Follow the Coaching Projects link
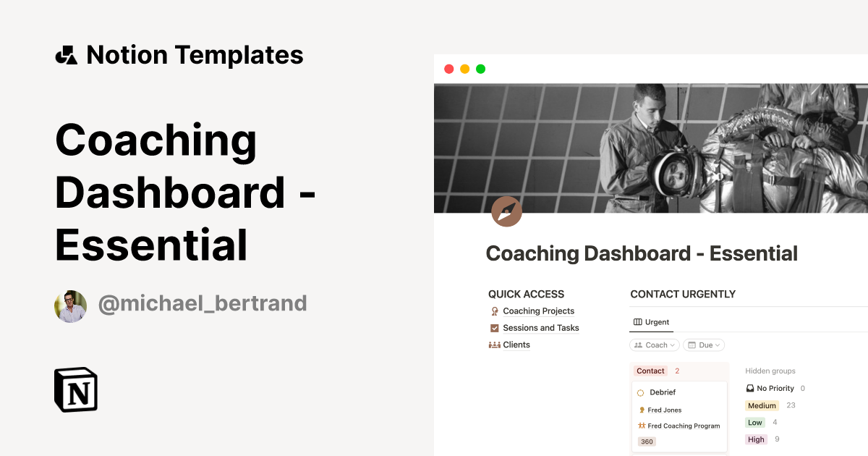 539,311
